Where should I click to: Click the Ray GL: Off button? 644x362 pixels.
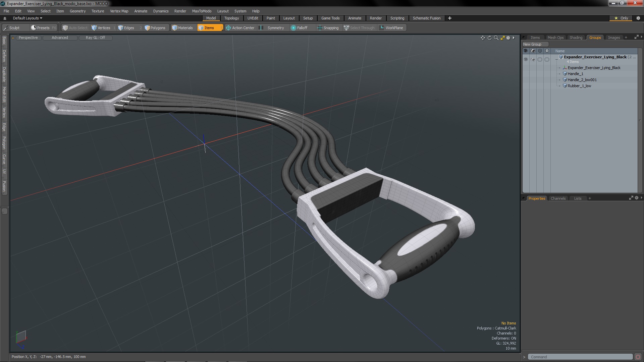click(95, 38)
